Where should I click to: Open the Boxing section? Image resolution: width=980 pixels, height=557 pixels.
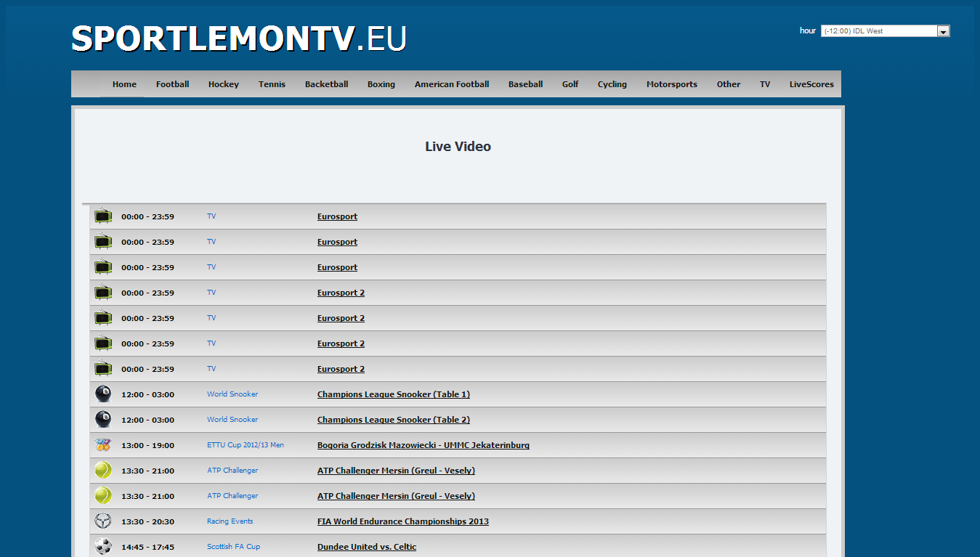point(381,84)
